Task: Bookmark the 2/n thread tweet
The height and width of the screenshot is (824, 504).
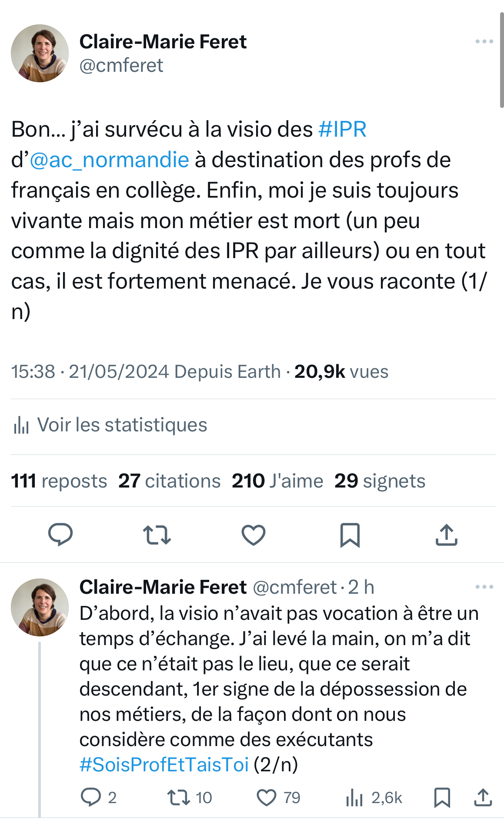Action: click(x=442, y=797)
